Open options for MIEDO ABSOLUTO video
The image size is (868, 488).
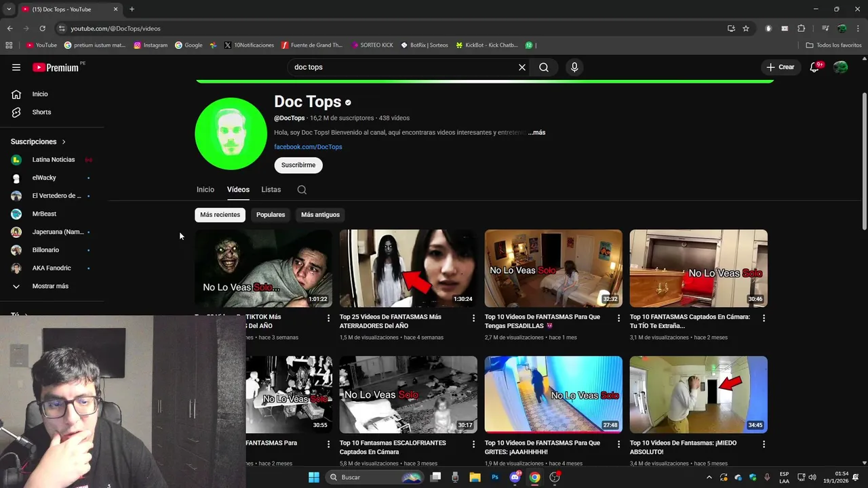764,444
